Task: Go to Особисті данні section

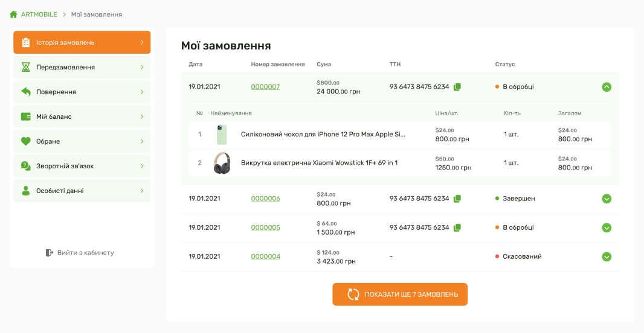Action: click(82, 191)
